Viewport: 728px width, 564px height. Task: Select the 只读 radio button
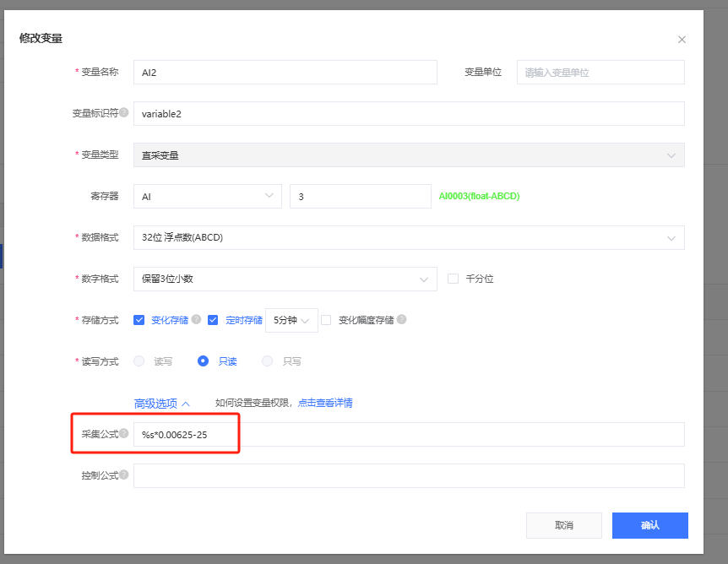203,361
